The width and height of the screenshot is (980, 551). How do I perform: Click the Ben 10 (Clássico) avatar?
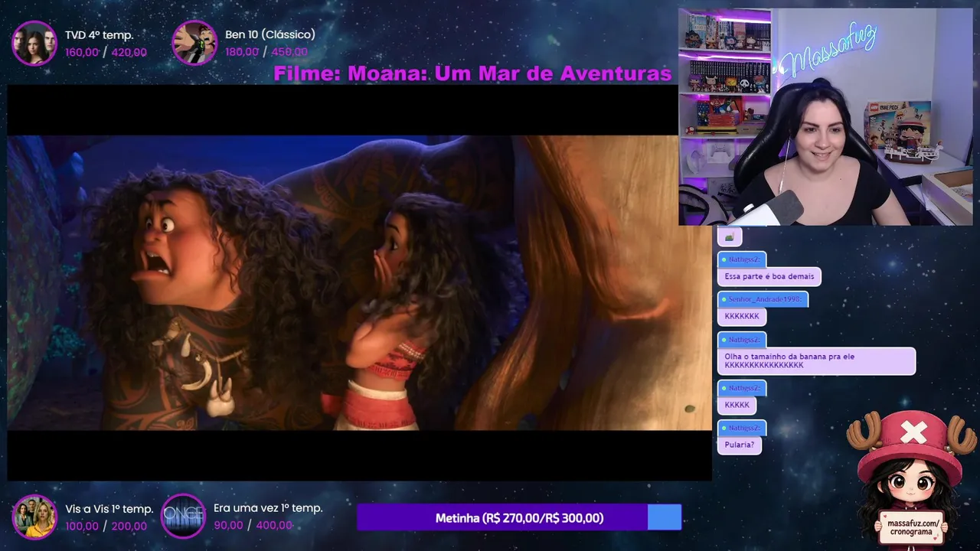[x=194, y=43]
